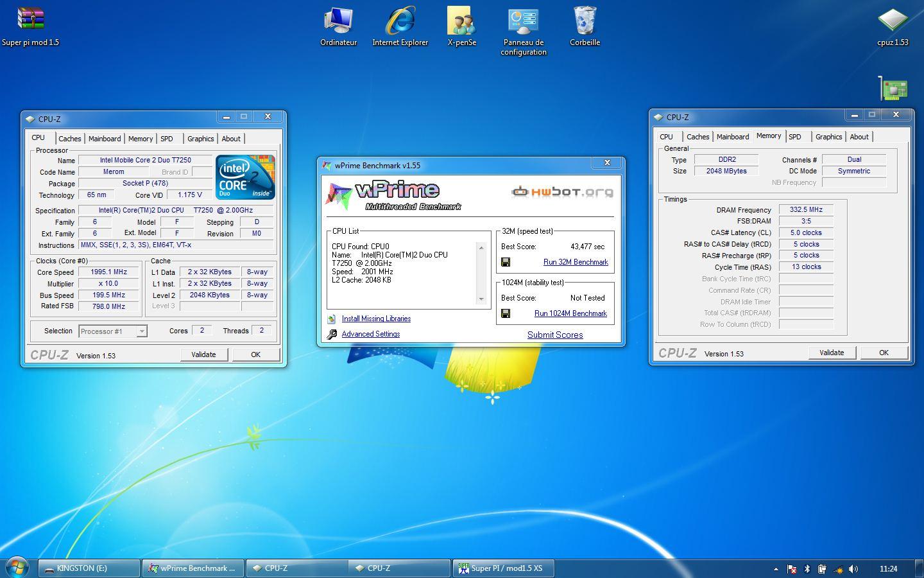
Task: Click OK in left CPU-Z window
Action: [x=255, y=355]
